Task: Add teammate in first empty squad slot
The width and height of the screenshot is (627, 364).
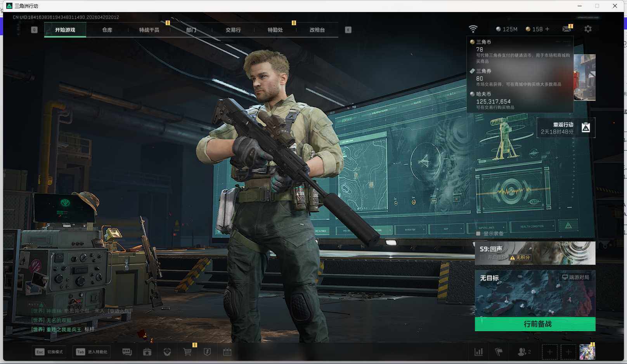Action: 550,352
